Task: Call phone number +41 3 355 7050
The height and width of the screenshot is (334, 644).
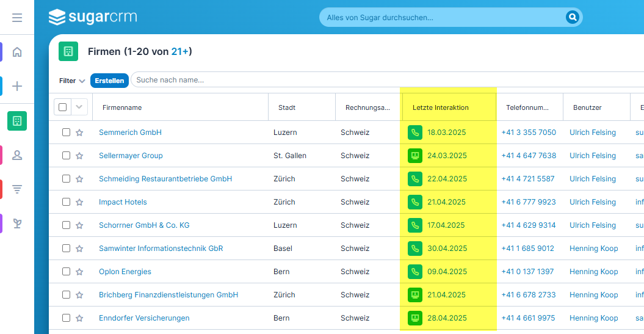Action: tap(529, 133)
